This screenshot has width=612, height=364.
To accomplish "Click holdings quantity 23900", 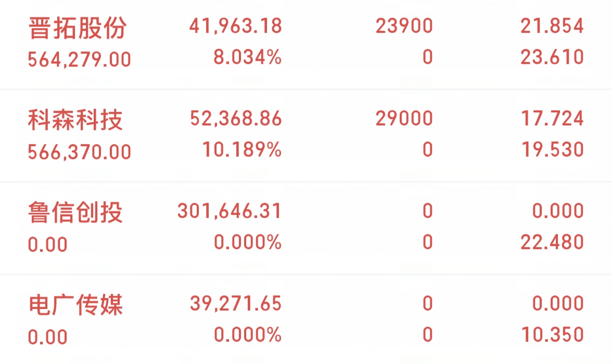I will pos(404,26).
